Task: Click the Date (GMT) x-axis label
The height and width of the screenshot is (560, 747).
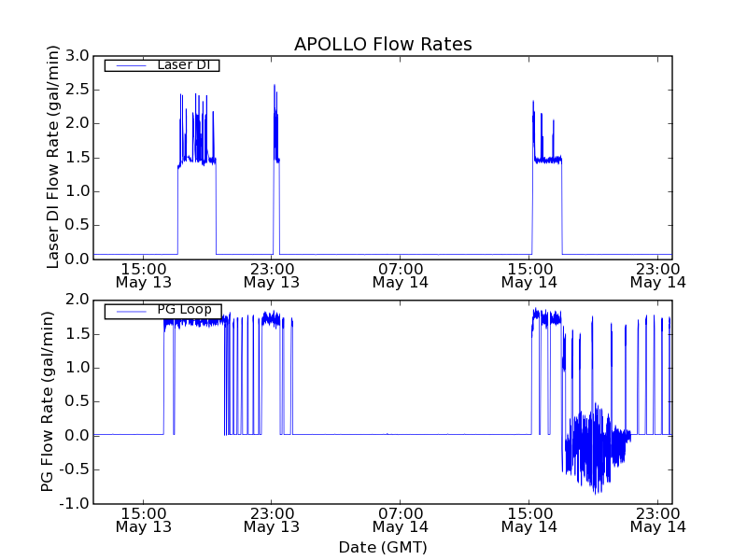Action: pos(383,547)
